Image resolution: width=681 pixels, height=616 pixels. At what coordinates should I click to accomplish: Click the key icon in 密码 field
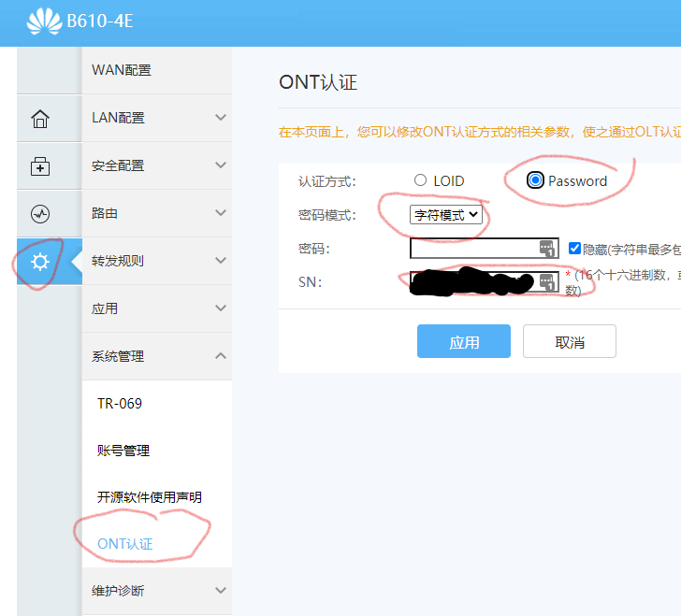pos(548,249)
